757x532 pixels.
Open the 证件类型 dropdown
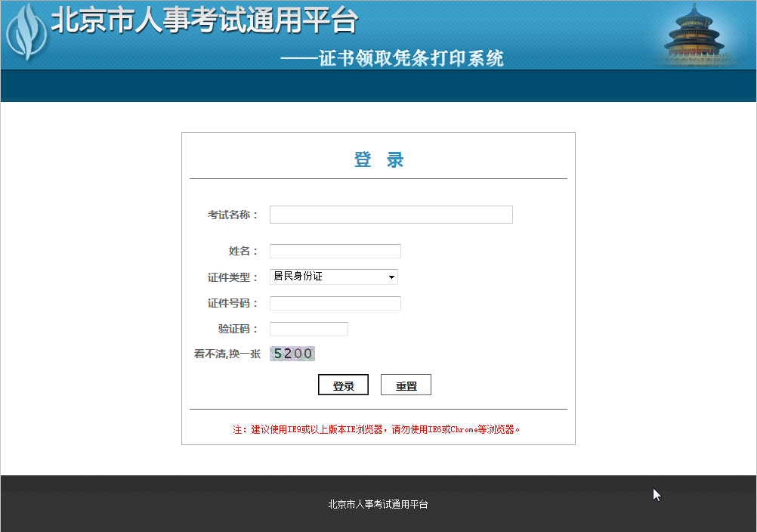click(x=333, y=277)
